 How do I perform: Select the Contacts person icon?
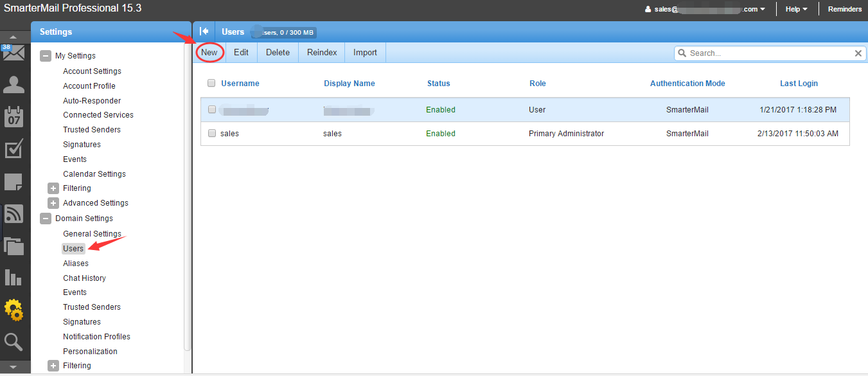coord(14,84)
